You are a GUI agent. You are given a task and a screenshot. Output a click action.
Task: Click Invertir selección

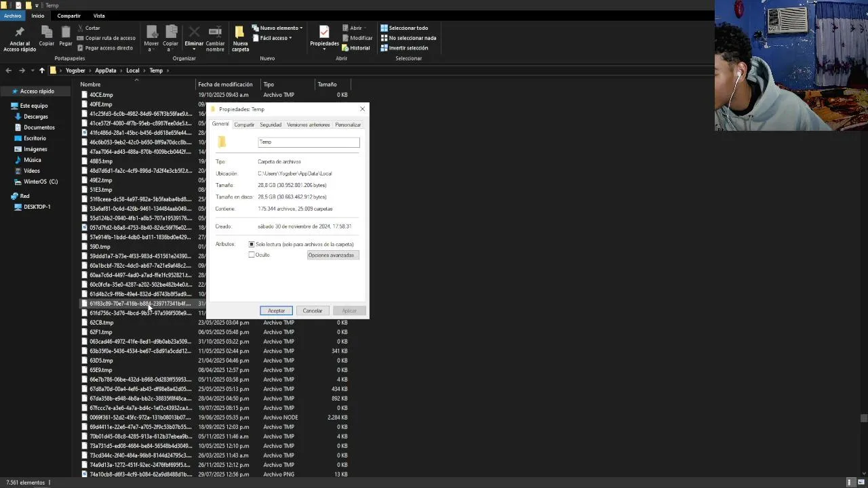click(x=404, y=48)
